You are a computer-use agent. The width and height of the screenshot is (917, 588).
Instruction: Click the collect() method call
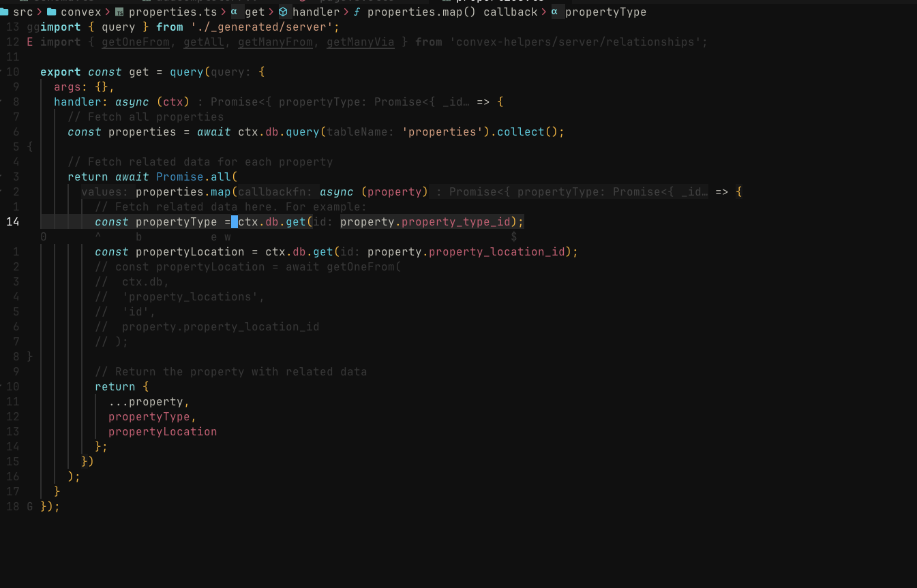528,132
